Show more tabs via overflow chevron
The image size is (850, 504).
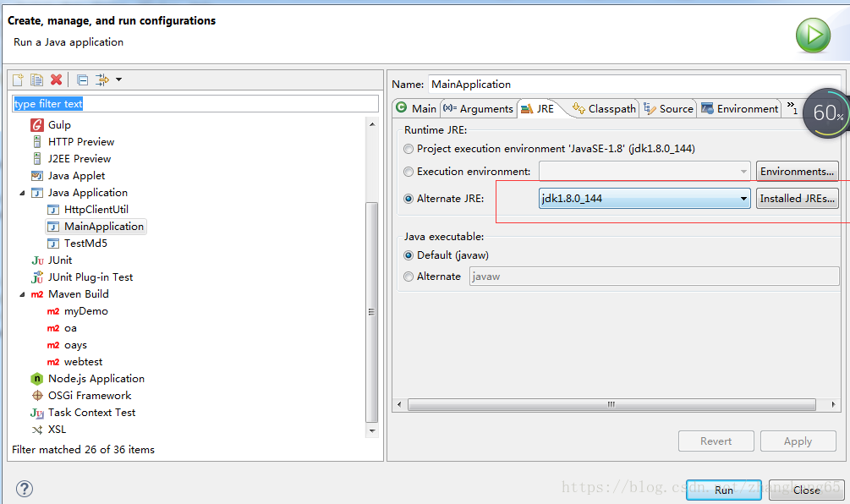[x=792, y=107]
